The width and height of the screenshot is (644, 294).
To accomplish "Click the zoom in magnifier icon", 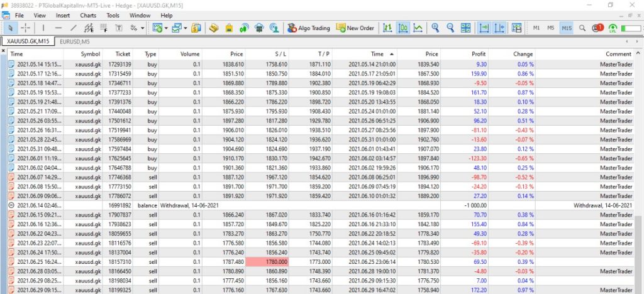I will pyautogui.click(x=435, y=28).
